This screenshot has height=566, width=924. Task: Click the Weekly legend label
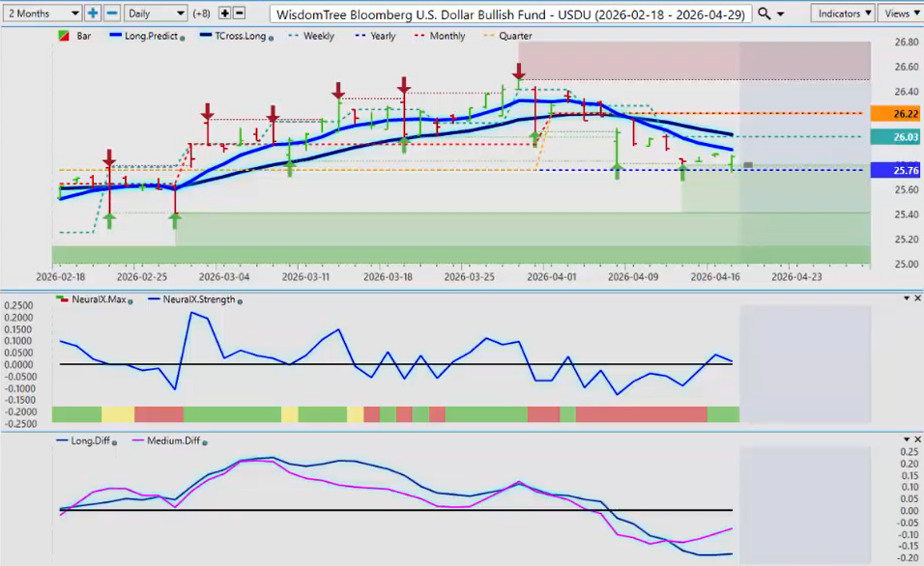(318, 37)
